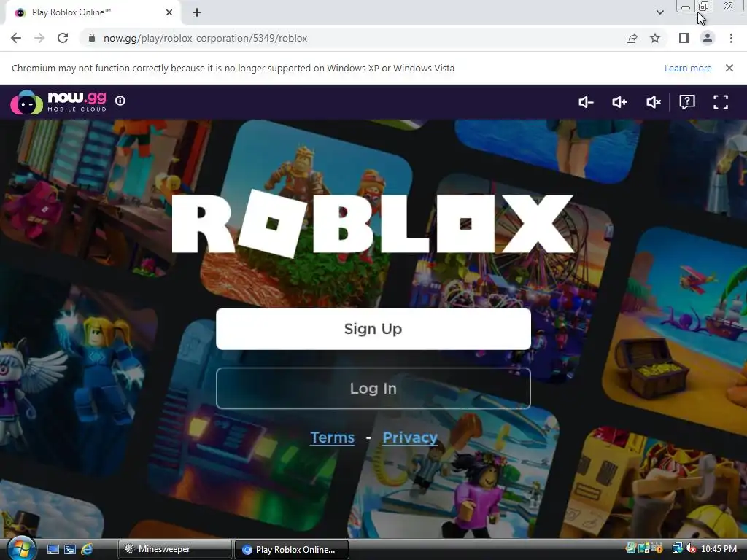747x560 pixels.
Task: Click the share page icon in address bar
Action: (631, 38)
